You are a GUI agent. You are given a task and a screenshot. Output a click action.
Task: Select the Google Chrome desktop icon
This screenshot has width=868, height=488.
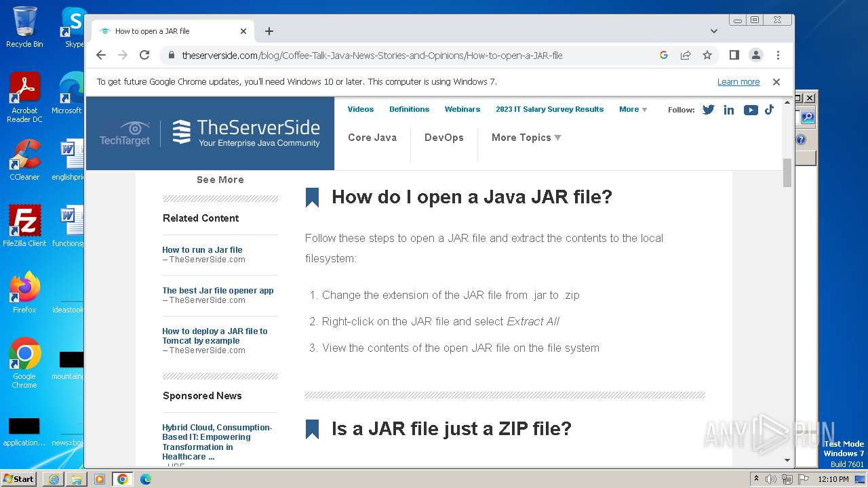(x=24, y=363)
